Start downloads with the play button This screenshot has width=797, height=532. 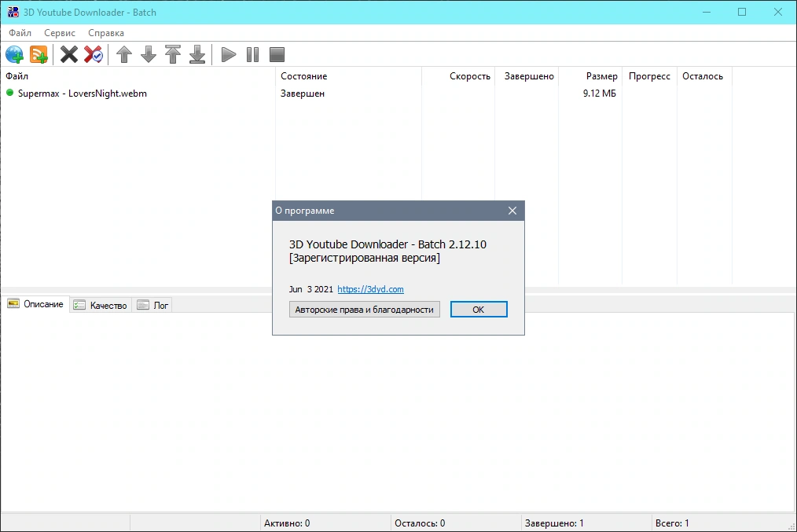(x=228, y=54)
